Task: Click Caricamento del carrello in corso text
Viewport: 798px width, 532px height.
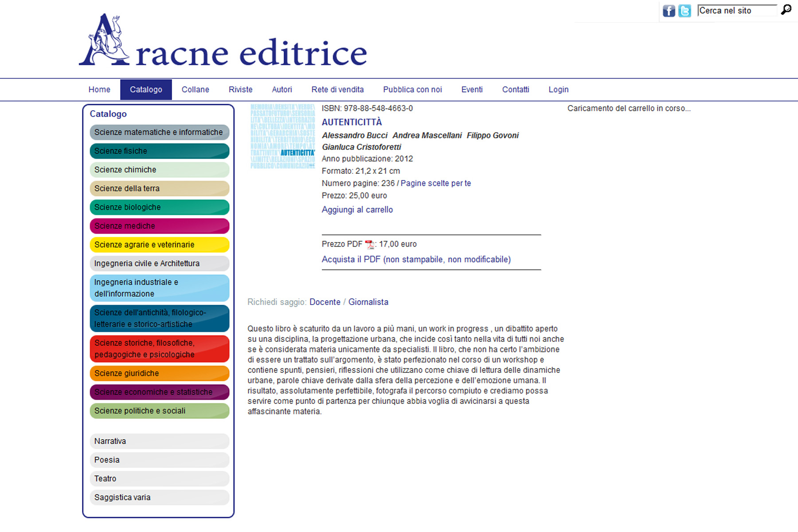Action: (x=629, y=109)
